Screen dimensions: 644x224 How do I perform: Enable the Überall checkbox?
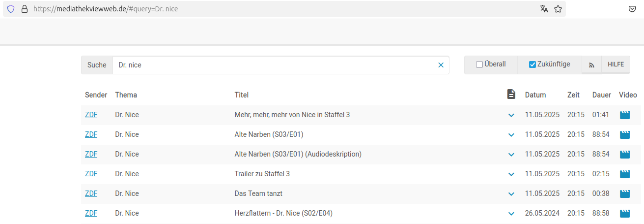tap(479, 64)
